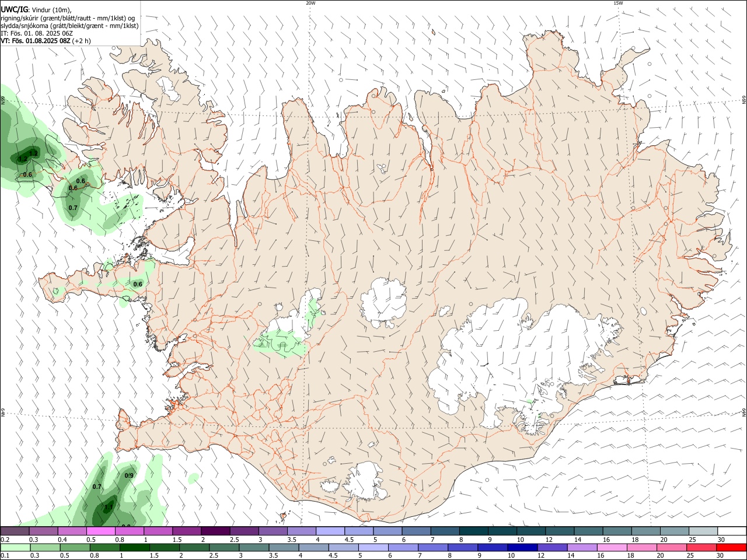Image resolution: width=747 pixels, height=560 pixels.
Task: Click the '1.1' precipitation value on the map
Action: 109,508
